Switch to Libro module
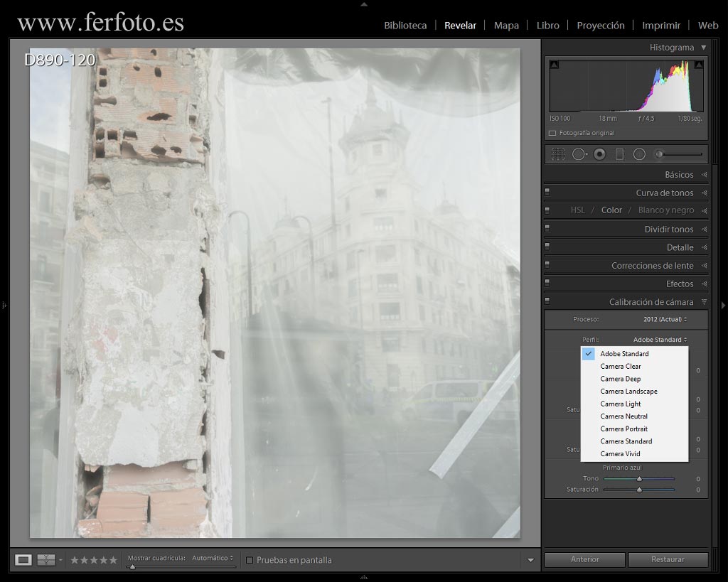This screenshot has width=728, height=582. (x=548, y=26)
